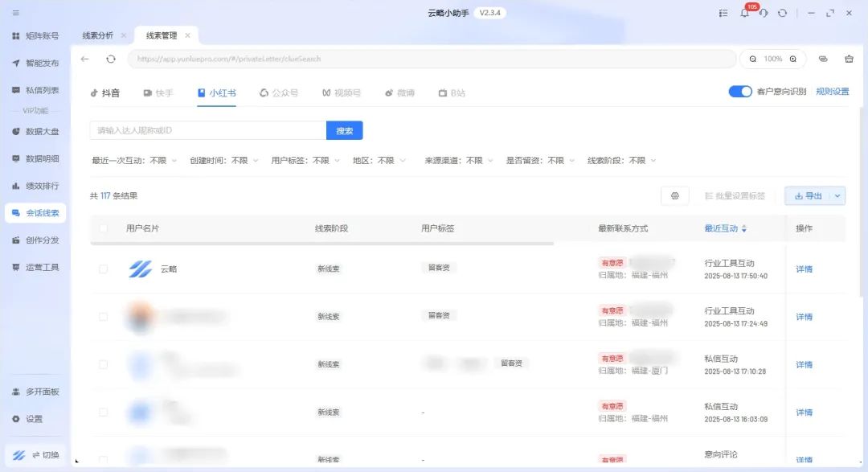Image resolution: width=868 pixels, height=472 pixels.
Task: Open 详情 for the 17:24:49 row
Action: pyautogui.click(x=804, y=317)
